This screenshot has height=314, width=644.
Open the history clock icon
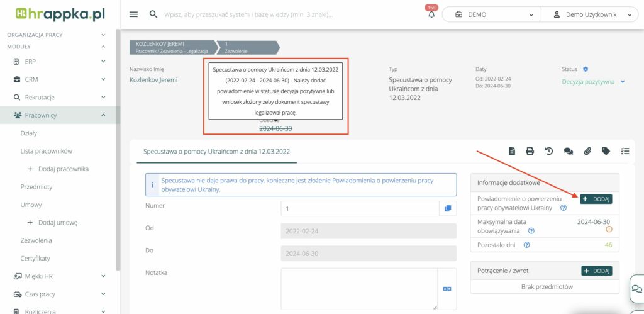coord(548,151)
